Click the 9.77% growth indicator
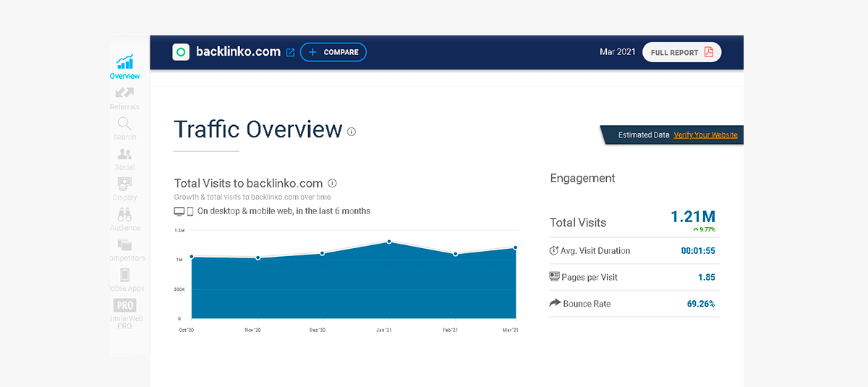 703,229
